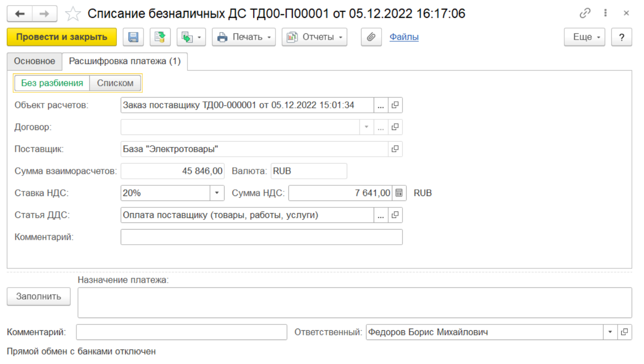
Task: Add document to favorites with the star
Action: tap(73, 14)
